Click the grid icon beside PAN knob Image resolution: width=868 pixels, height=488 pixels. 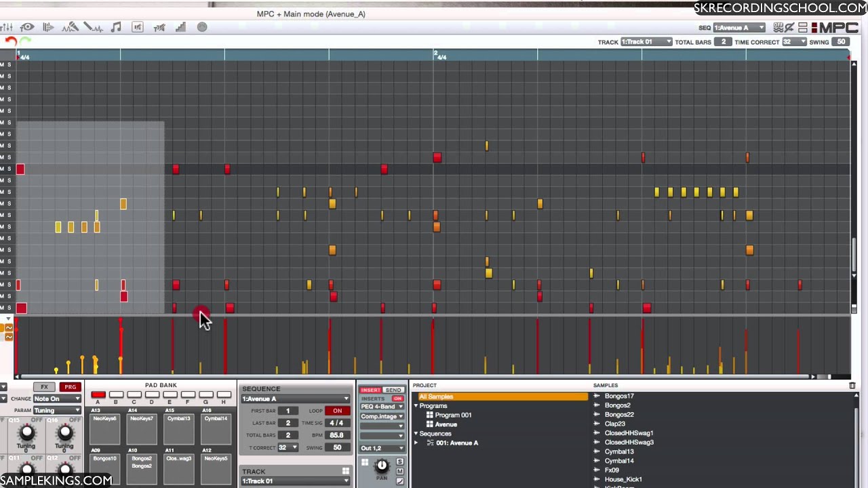365,463
